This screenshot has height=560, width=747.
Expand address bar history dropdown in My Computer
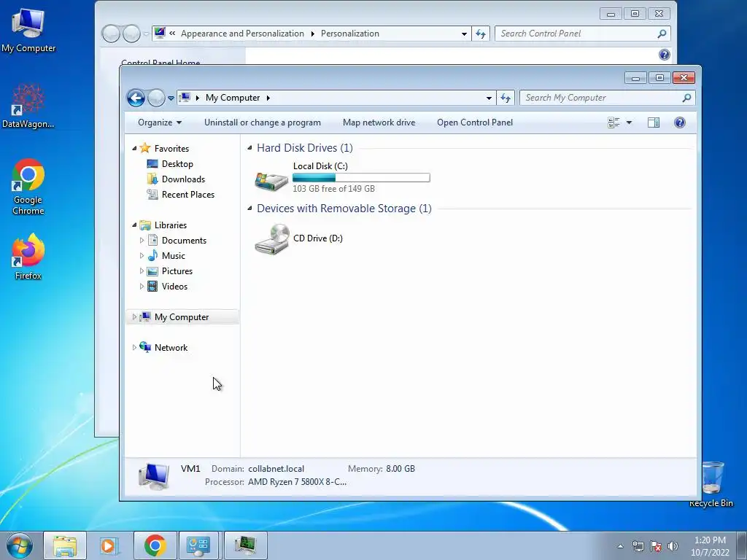[489, 98]
